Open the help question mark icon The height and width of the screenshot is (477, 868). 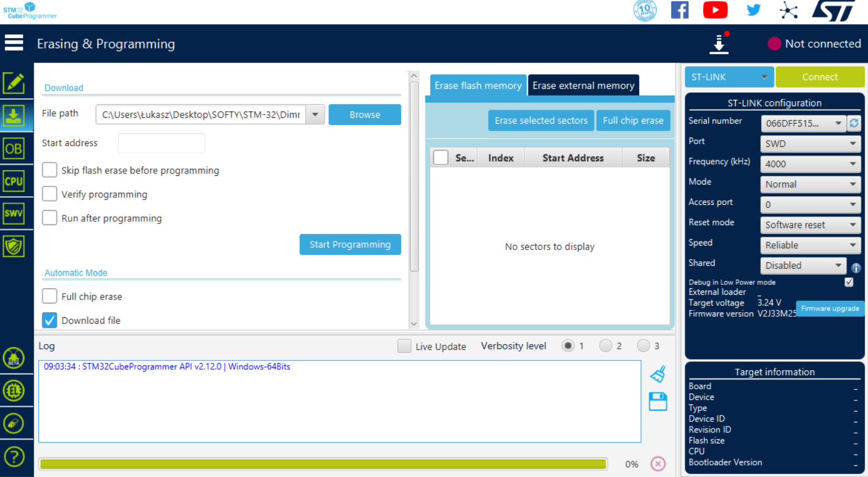coord(14,457)
